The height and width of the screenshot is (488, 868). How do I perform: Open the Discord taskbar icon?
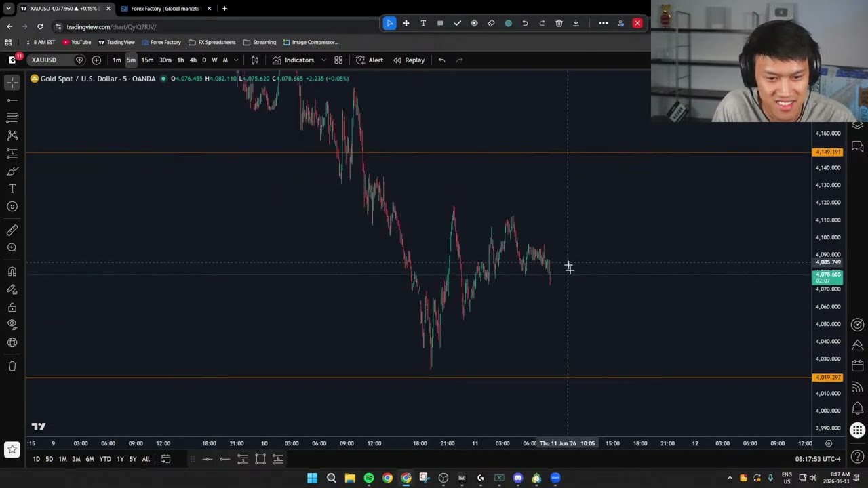[518, 478]
